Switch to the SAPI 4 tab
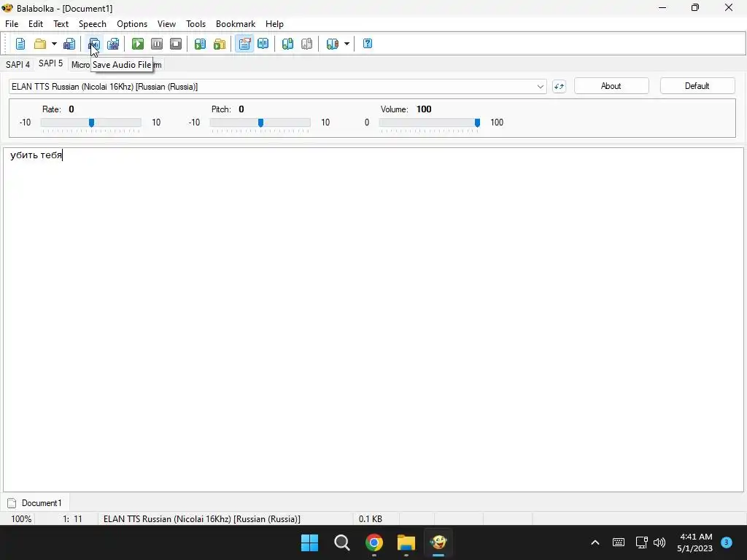Viewport: 747px width, 560px height. [x=18, y=65]
